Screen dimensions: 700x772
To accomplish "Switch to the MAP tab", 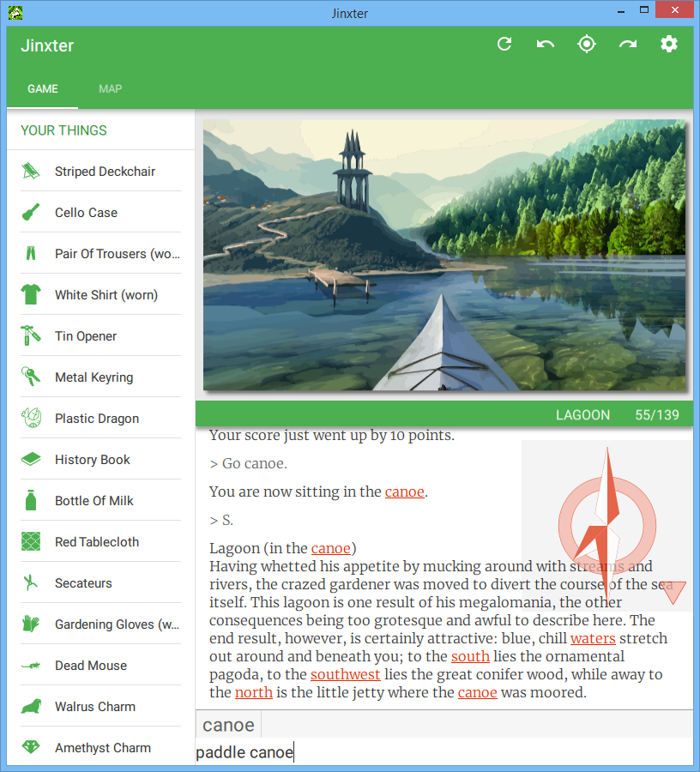I will tap(111, 89).
